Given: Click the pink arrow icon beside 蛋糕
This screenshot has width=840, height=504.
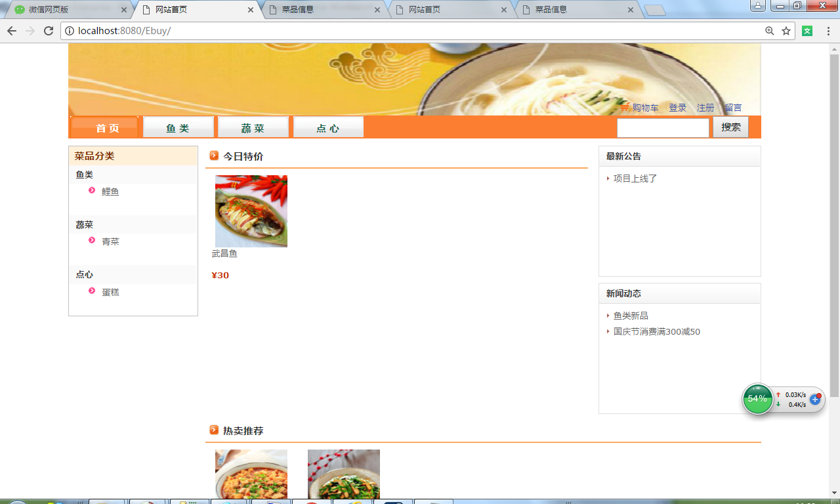Looking at the screenshot, I should [92, 291].
